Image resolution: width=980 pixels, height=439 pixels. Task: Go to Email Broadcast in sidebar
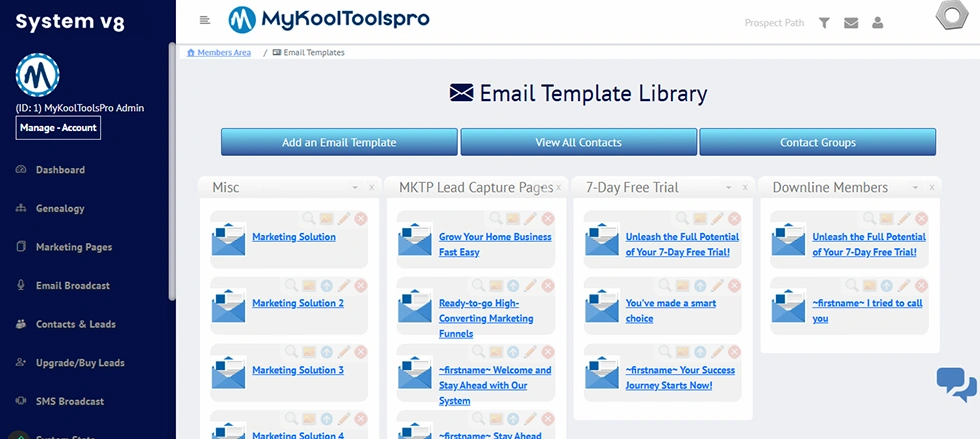click(73, 286)
